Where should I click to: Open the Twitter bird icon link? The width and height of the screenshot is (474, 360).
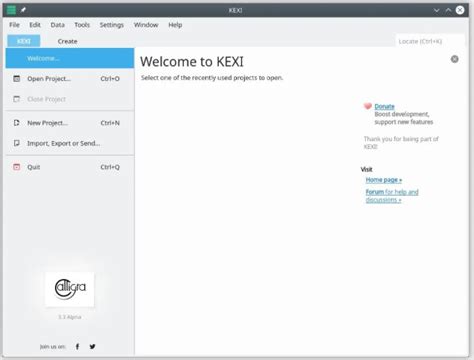(92, 347)
